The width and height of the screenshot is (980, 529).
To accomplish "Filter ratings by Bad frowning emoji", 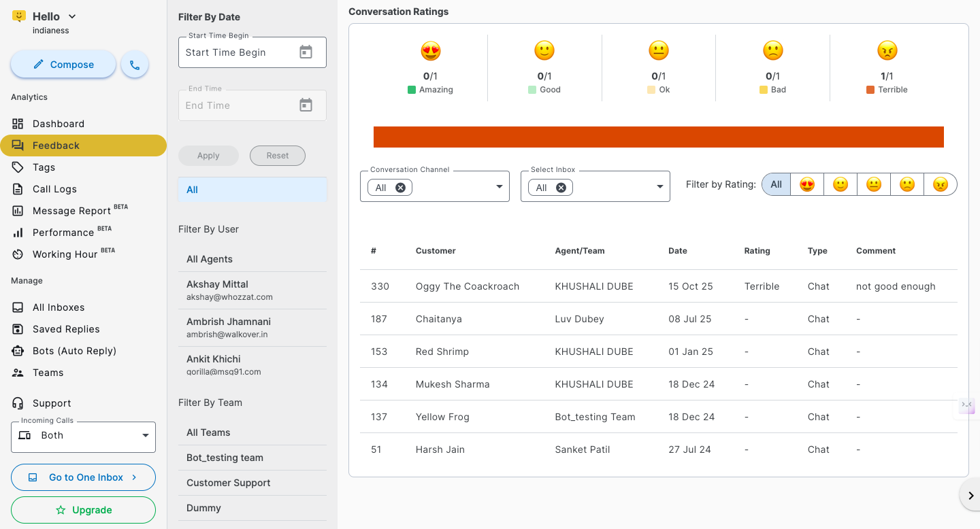I will (907, 184).
